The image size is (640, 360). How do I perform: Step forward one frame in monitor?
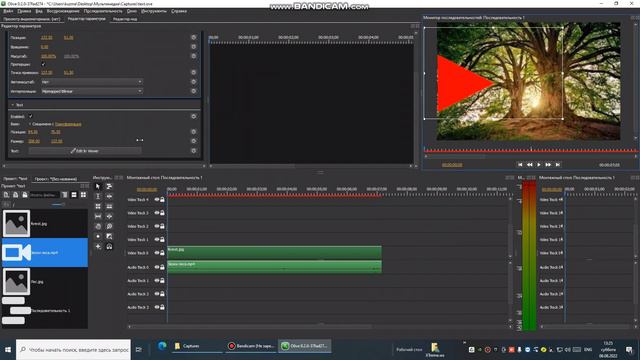pos(548,164)
